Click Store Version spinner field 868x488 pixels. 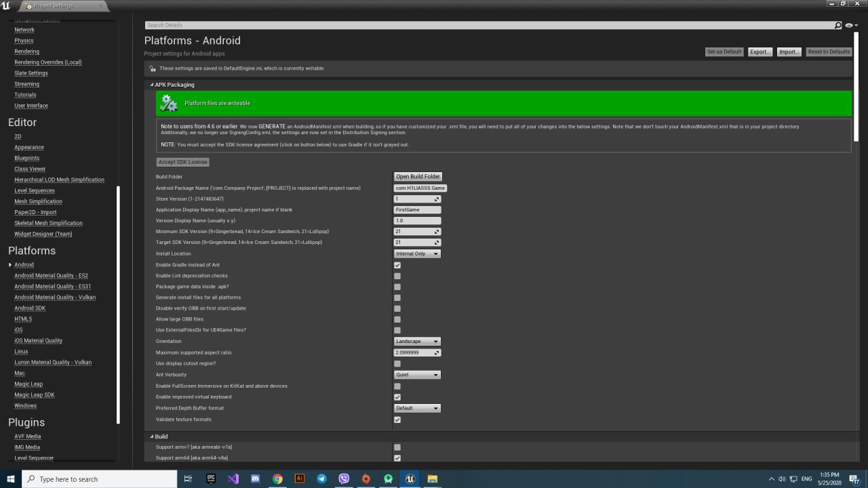tap(417, 199)
